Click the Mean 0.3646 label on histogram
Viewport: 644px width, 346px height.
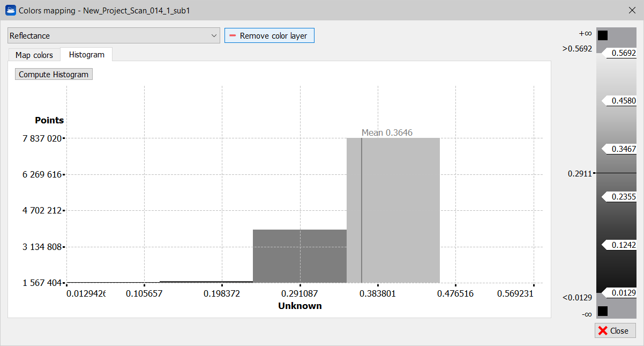pyautogui.click(x=387, y=132)
